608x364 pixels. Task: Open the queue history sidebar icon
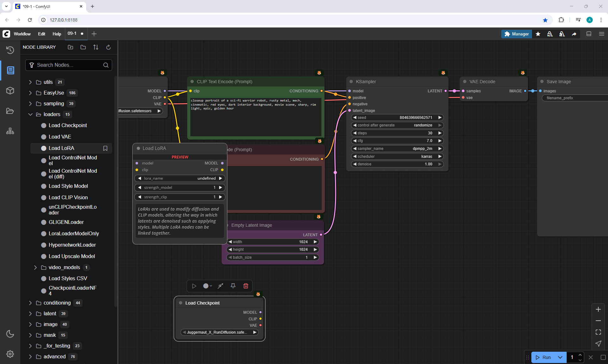[10, 50]
